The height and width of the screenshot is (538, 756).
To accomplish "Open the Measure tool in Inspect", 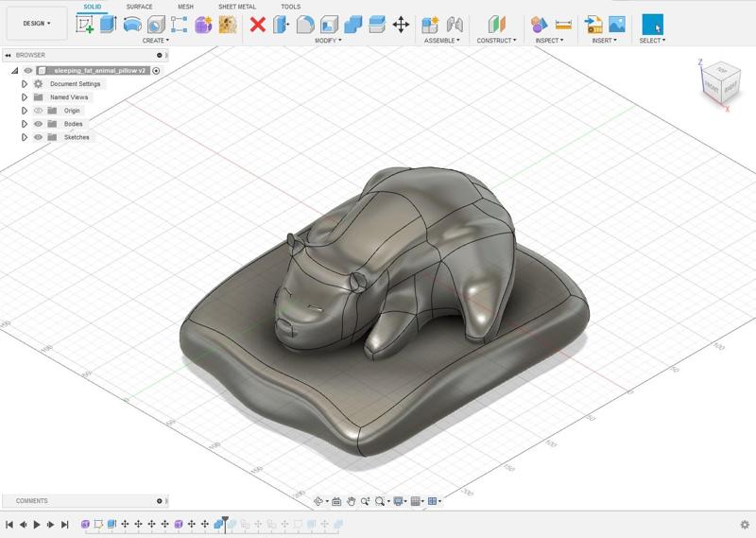I will pyautogui.click(x=563, y=25).
